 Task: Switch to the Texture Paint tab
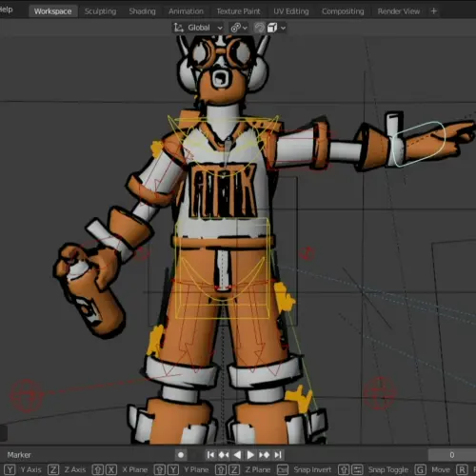[x=238, y=11]
